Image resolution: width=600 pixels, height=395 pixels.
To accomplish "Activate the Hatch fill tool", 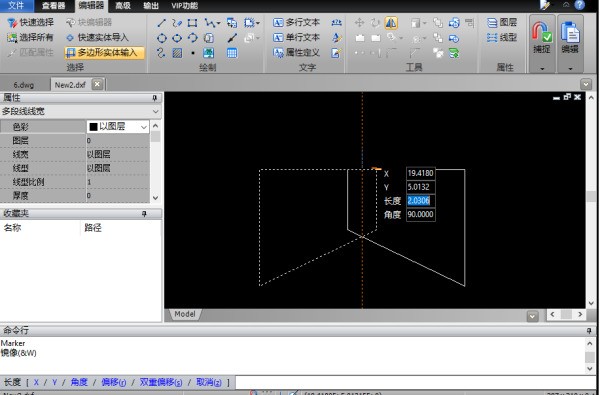I will [x=177, y=53].
